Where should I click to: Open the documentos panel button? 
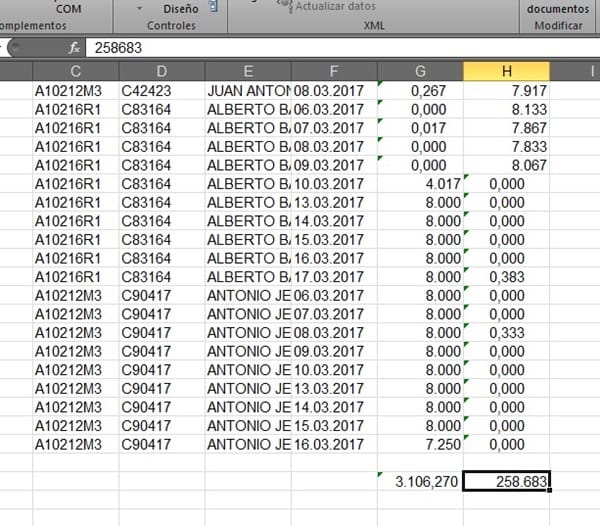(558, 8)
